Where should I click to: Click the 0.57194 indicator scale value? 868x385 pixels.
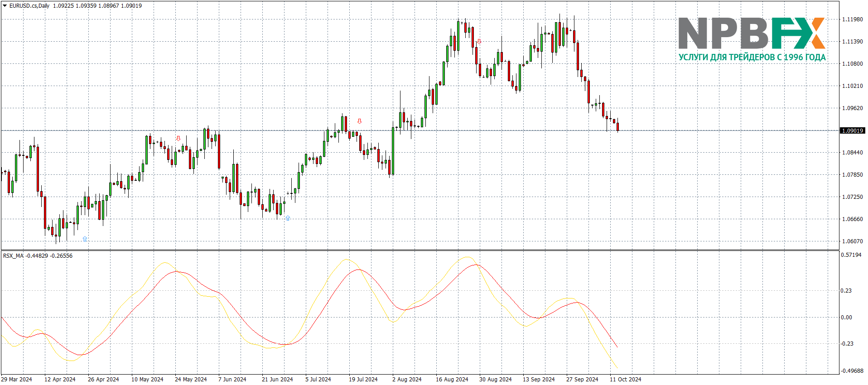click(x=851, y=255)
